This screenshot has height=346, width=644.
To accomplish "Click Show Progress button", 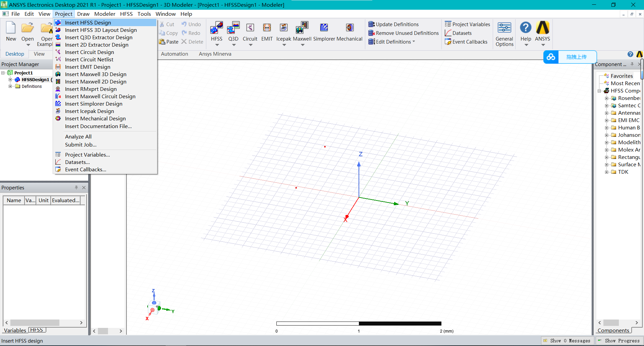I will [x=619, y=341].
